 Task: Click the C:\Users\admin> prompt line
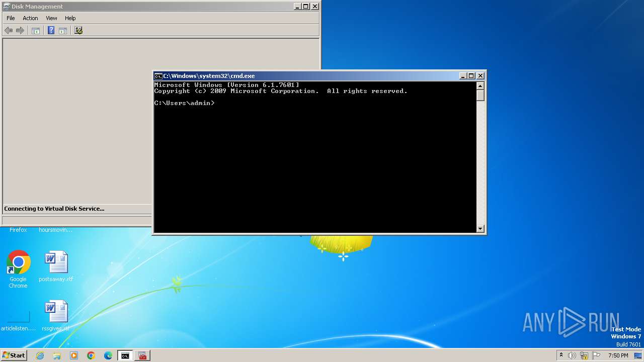pyautogui.click(x=185, y=103)
